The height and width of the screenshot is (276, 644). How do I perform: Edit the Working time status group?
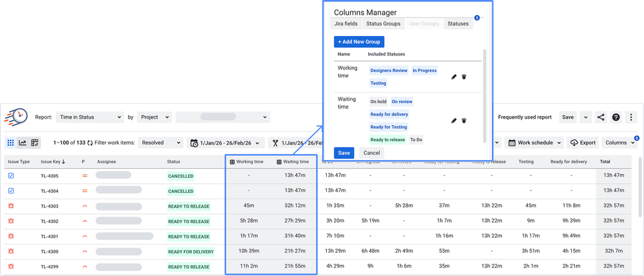(x=454, y=77)
